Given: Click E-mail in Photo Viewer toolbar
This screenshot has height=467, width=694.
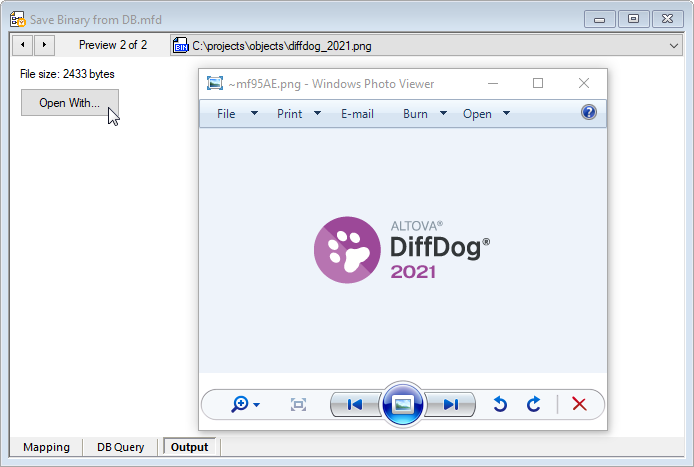Looking at the screenshot, I should pos(357,114).
